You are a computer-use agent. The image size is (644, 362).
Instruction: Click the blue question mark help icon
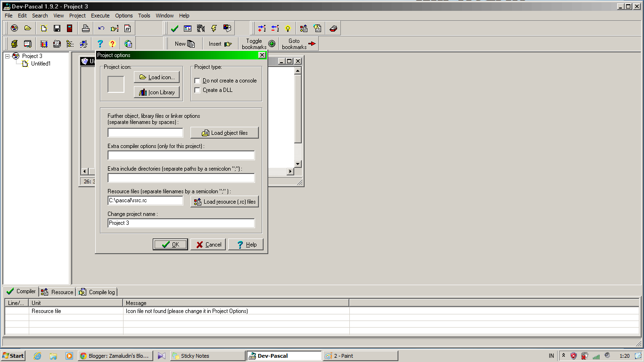point(100,44)
